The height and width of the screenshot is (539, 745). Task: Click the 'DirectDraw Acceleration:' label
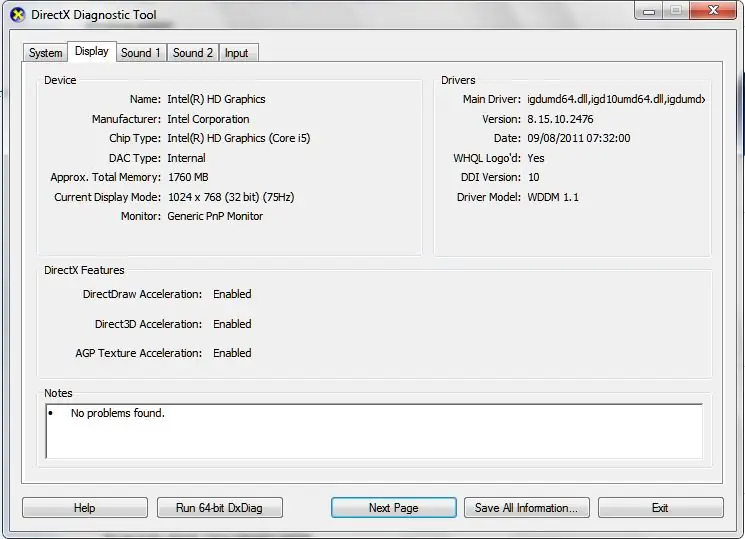pyautogui.click(x=142, y=294)
